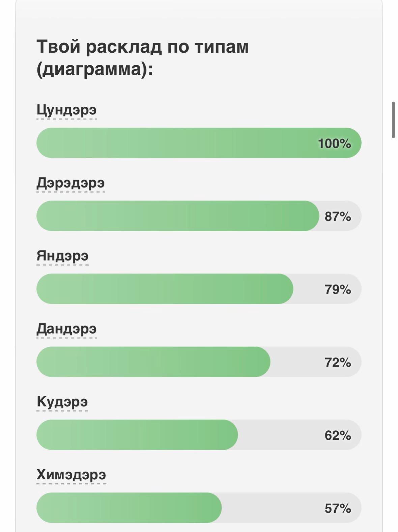Click the 79% percentage label

338,289
